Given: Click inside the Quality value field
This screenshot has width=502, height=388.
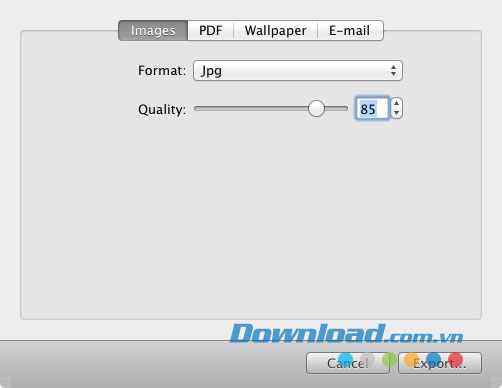Looking at the screenshot, I should 372,109.
